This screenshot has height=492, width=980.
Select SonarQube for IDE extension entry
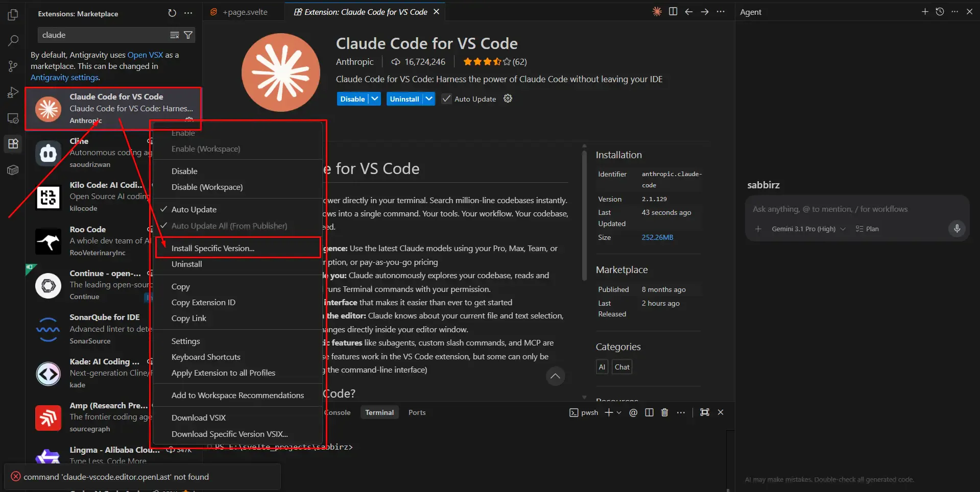click(x=113, y=329)
